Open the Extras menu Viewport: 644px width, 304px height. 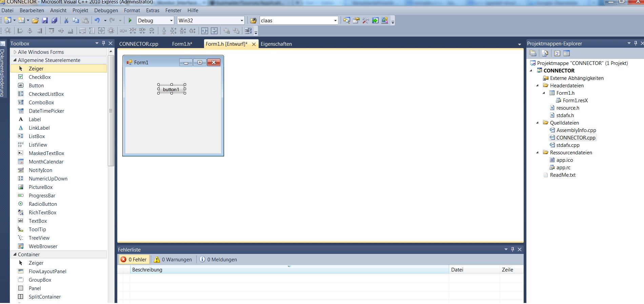(x=153, y=10)
